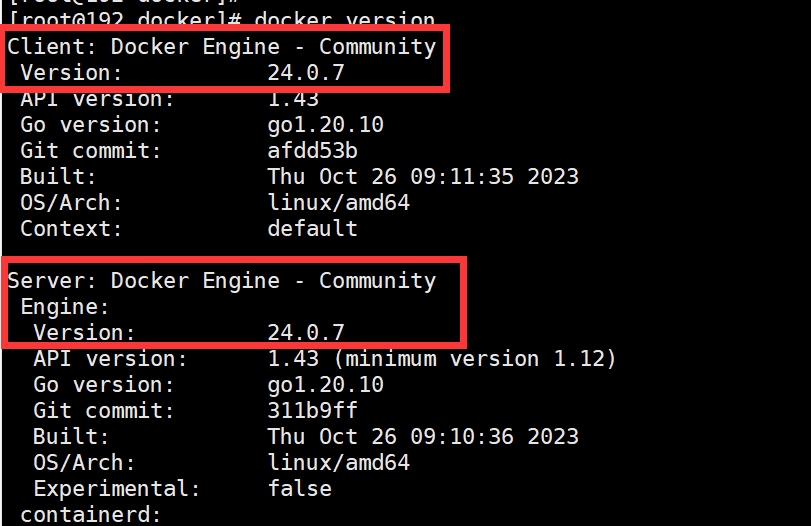This screenshot has height=526, width=811.
Task: Click server Git commit hash 311b9ff
Action: point(312,411)
